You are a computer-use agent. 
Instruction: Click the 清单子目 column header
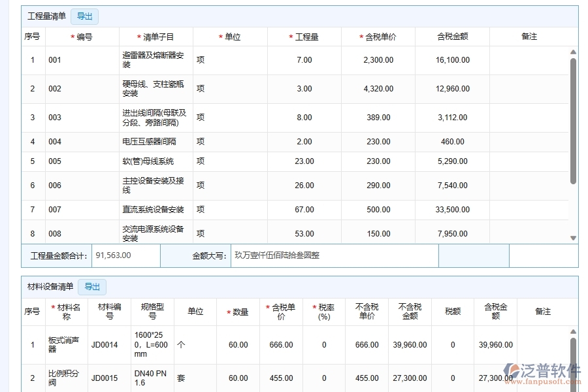pyautogui.click(x=155, y=37)
